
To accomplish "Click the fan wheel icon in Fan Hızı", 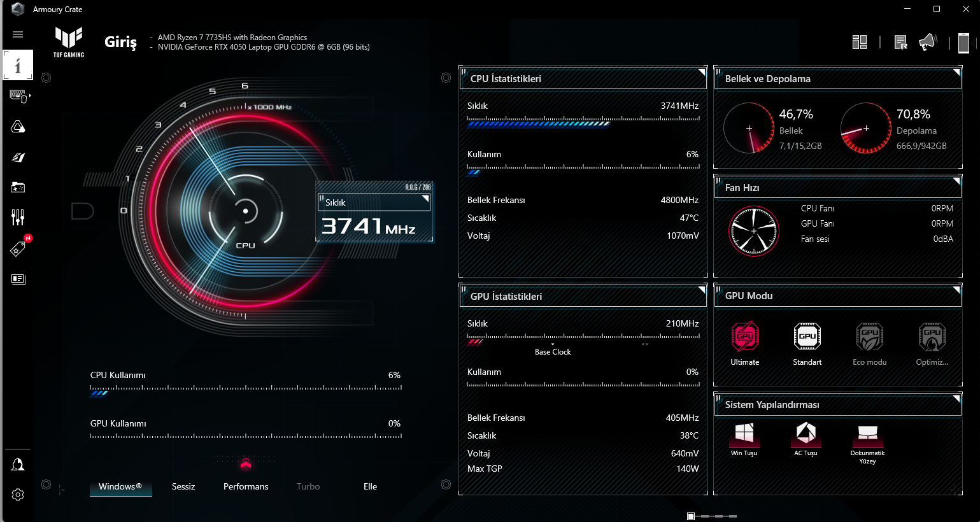I will (754, 230).
